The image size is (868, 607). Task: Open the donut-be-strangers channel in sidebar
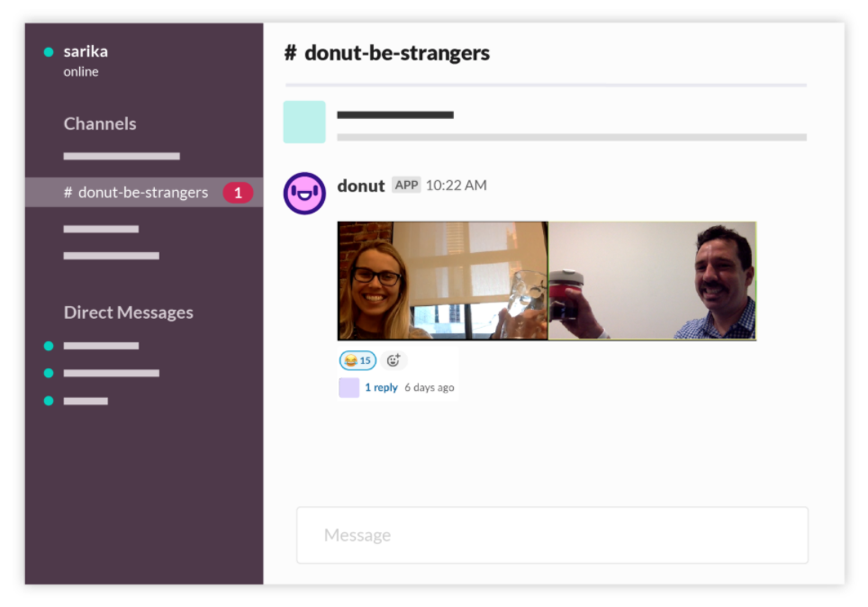coord(144,192)
